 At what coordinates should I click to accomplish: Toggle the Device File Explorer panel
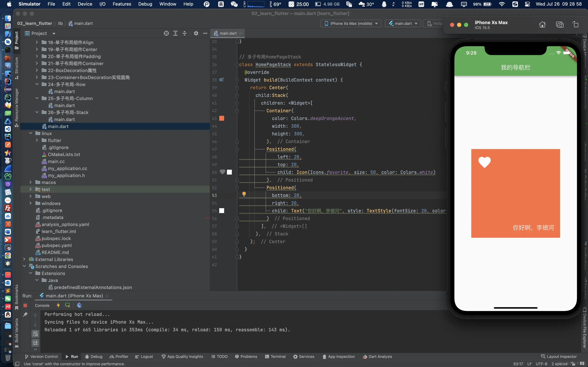tap(585, 328)
